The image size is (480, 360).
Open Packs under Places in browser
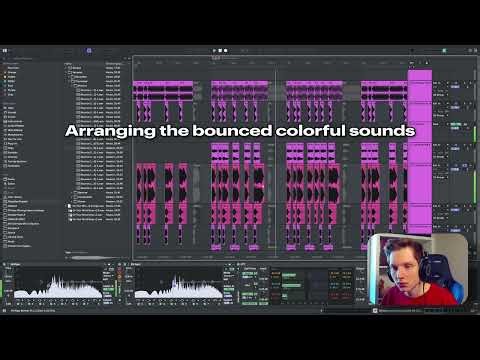click(x=10, y=179)
